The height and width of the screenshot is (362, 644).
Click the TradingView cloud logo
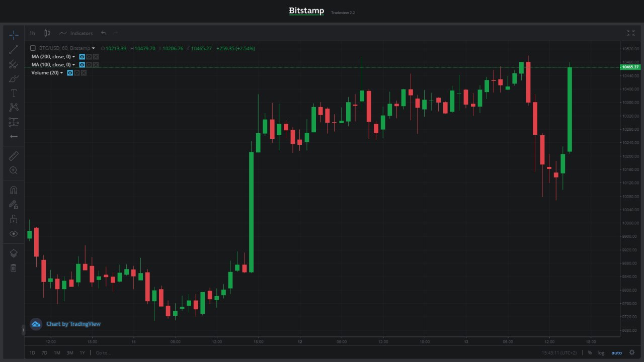36,324
